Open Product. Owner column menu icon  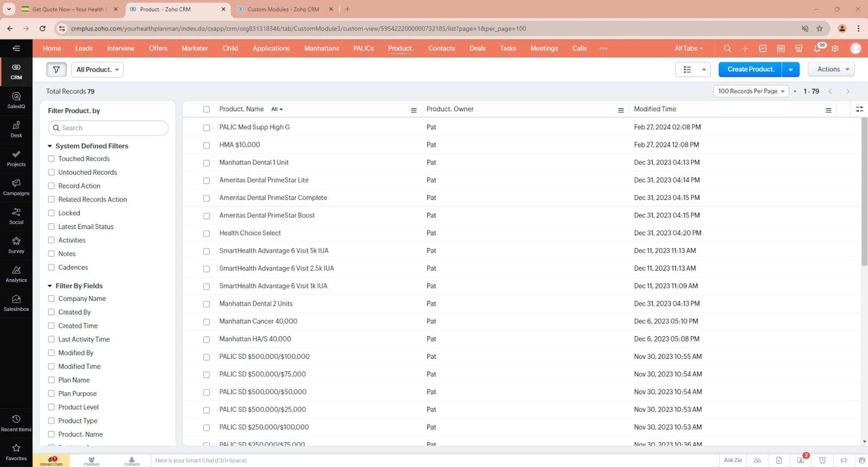coord(621,110)
